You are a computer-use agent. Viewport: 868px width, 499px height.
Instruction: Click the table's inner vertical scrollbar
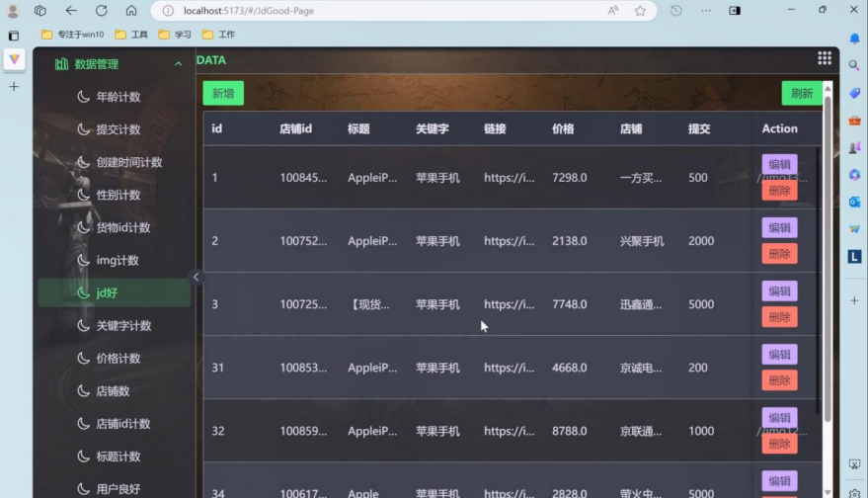tap(818, 280)
